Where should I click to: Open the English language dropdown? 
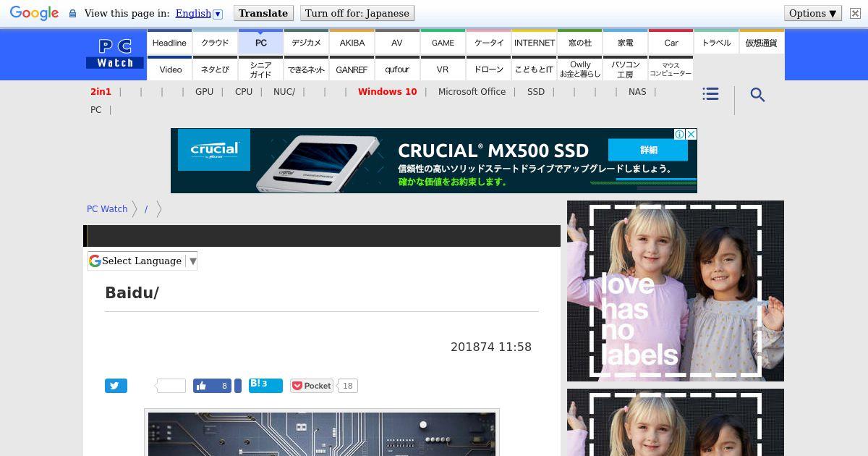point(199,13)
